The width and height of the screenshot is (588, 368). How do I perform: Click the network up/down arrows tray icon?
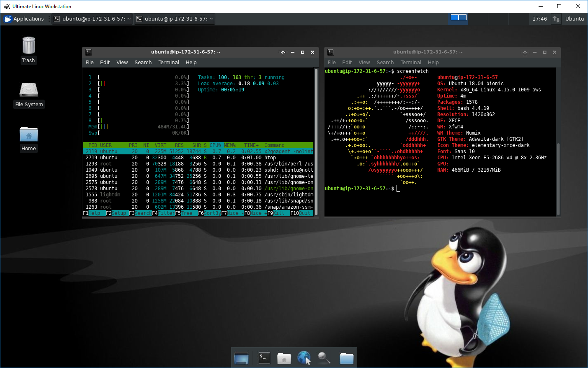click(x=556, y=19)
